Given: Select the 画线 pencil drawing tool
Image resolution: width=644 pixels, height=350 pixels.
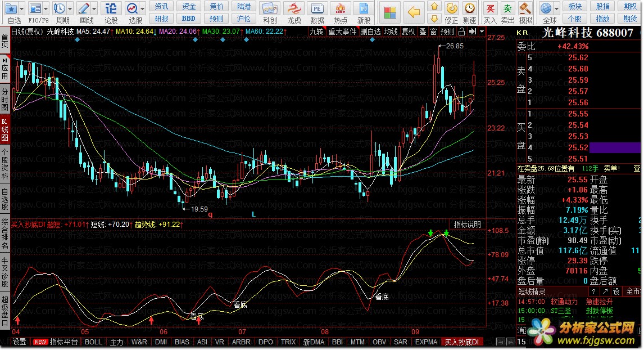Looking at the screenshot, I should click(84, 8).
